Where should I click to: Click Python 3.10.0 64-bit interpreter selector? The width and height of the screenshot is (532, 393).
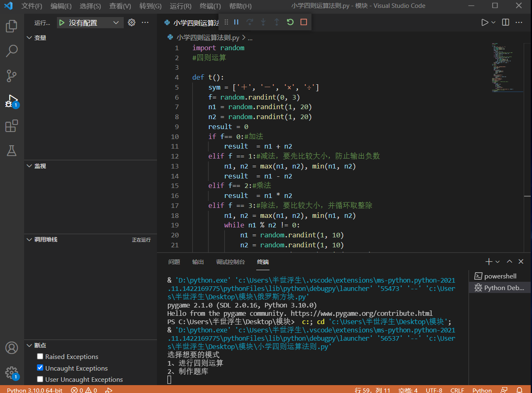pyautogui.click(x=35, y=390)
